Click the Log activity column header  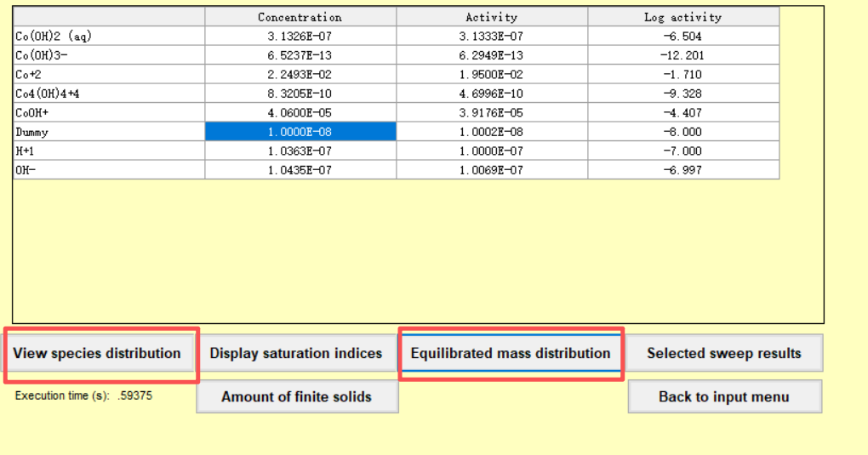pos(682,17)
